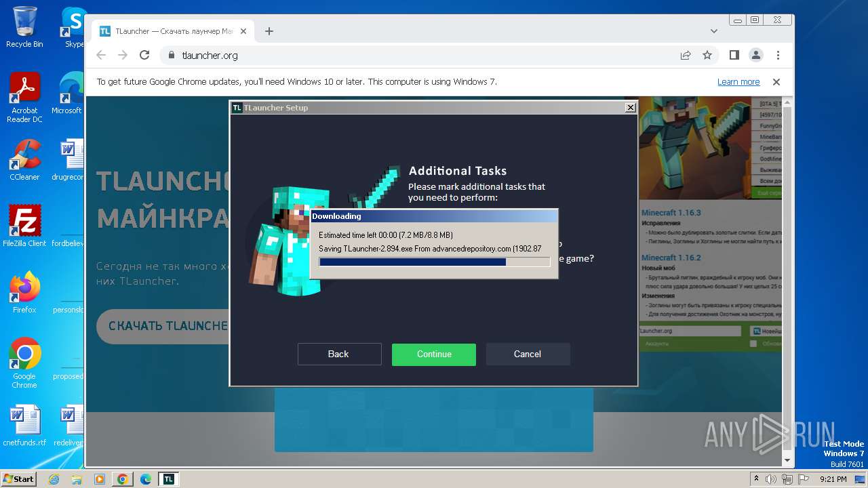Open a new Chrome tab
Screen dimensions: 868x488
(269, 31)
